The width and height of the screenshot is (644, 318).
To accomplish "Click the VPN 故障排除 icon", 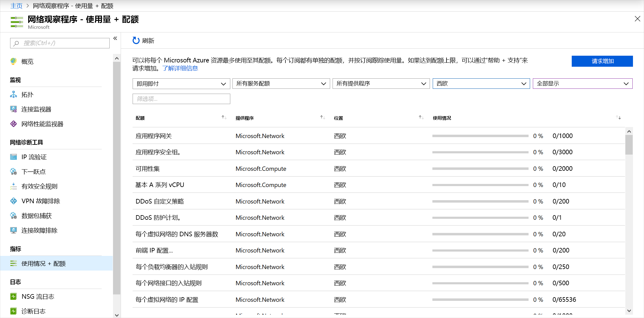I will tap(13, 201).
